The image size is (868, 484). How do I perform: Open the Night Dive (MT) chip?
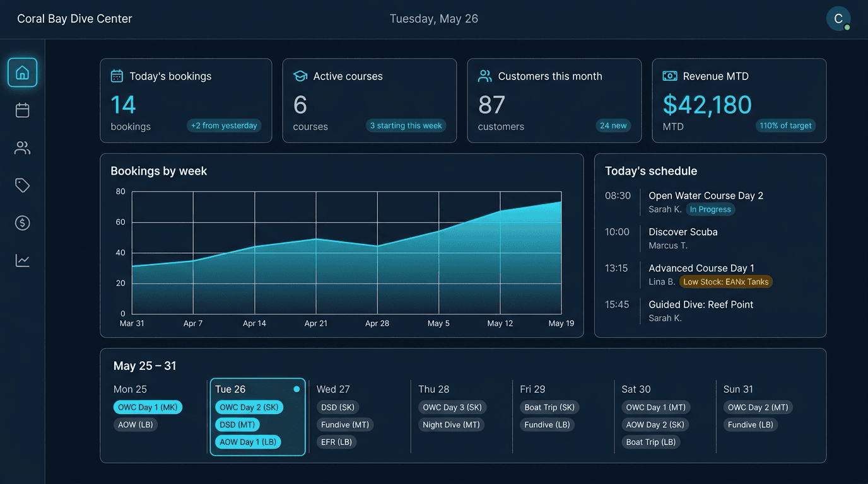tap(452, 425)
